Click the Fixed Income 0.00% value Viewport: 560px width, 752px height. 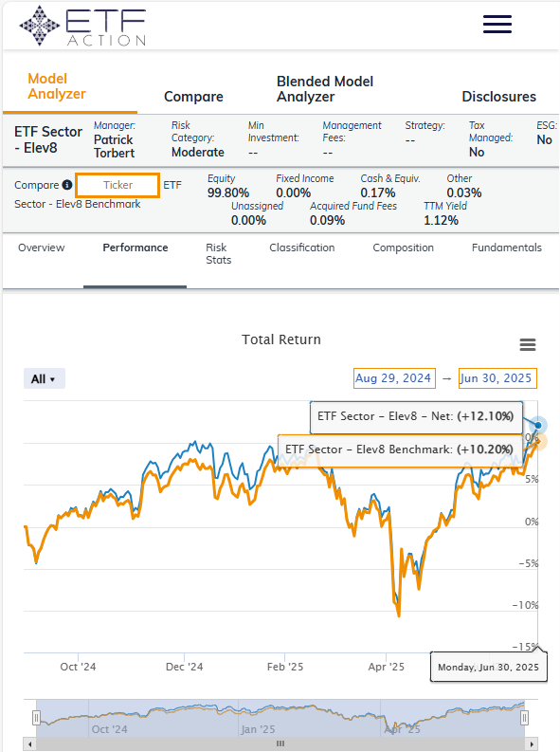tap(293, 193)
